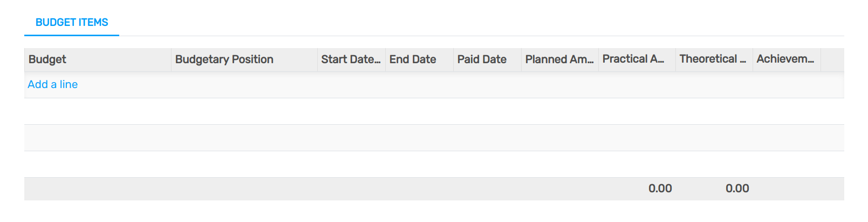This screenshot has width=868, height=222.
Task: Click the blank header cell after Achievement
Action: (x=832, y=59)
